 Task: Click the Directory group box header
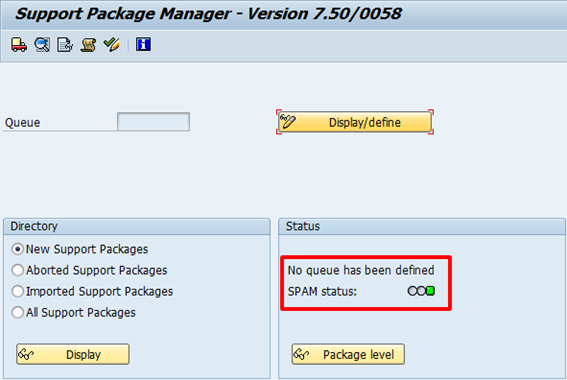(x=137, y=226)
